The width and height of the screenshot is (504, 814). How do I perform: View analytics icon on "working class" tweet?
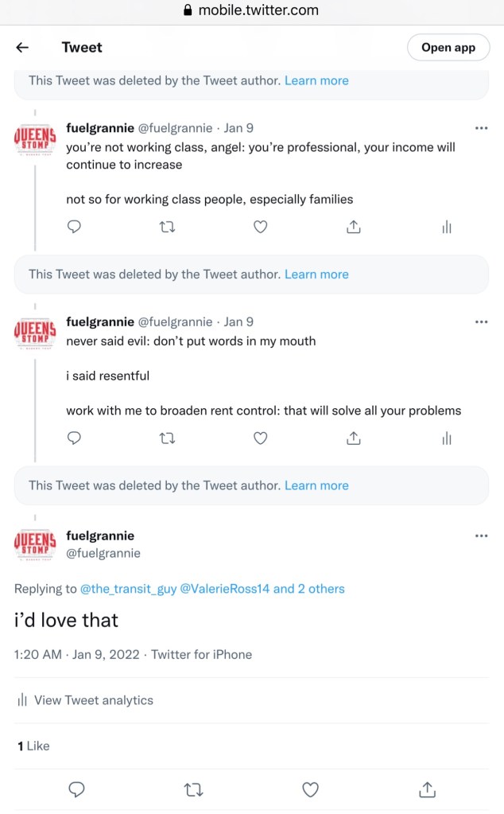447,228
